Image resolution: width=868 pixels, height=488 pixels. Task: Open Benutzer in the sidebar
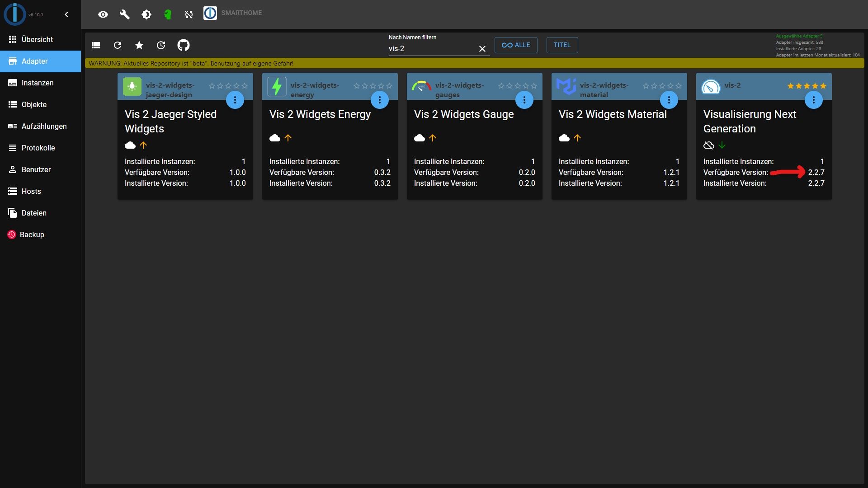click(41, 169)
